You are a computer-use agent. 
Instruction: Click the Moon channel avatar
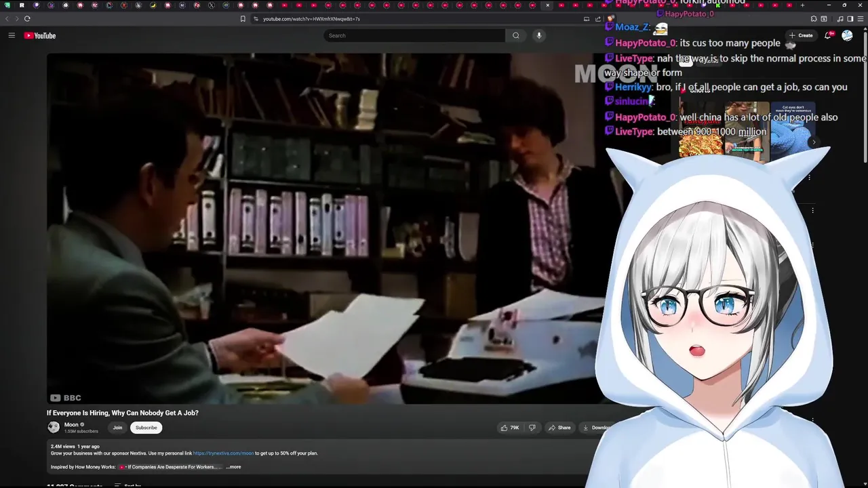click(54, 427)
